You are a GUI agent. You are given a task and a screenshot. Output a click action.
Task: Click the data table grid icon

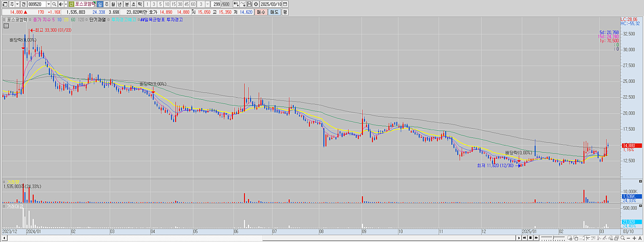pyautogui.click(x=6, y=26)
